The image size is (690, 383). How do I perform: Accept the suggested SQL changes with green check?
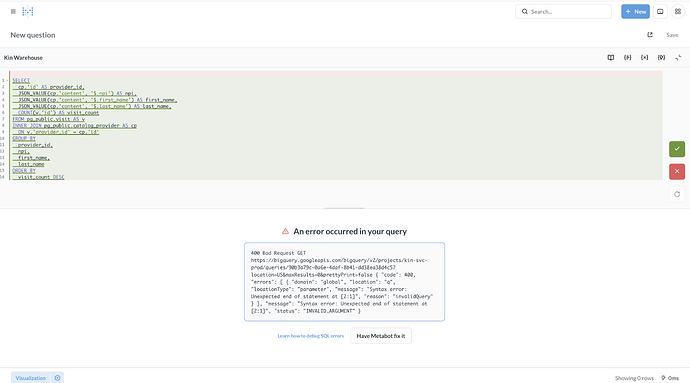point(677,149)
